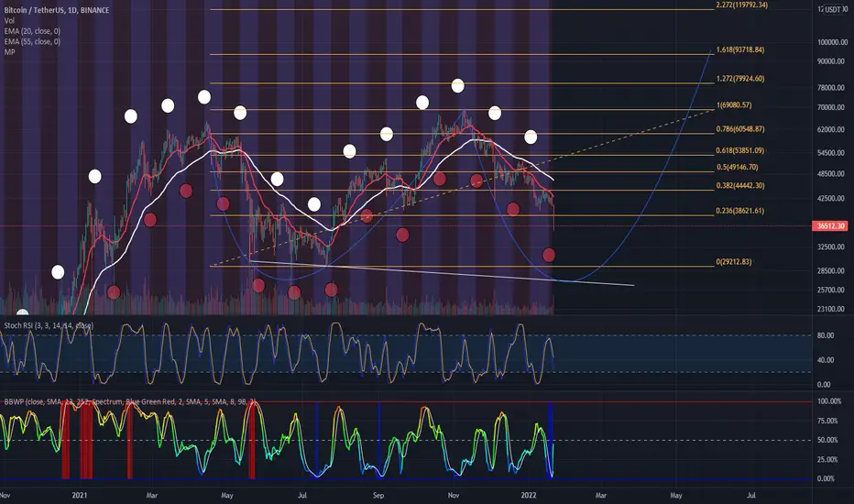Screen dimensions: 854x504
Task: Select the Stoch RSI indicator legend
Action: point(49,325)
